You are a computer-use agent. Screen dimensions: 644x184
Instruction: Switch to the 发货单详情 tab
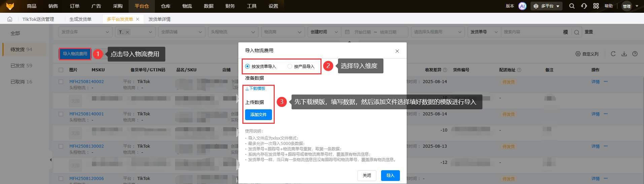[x=160, y=19]
